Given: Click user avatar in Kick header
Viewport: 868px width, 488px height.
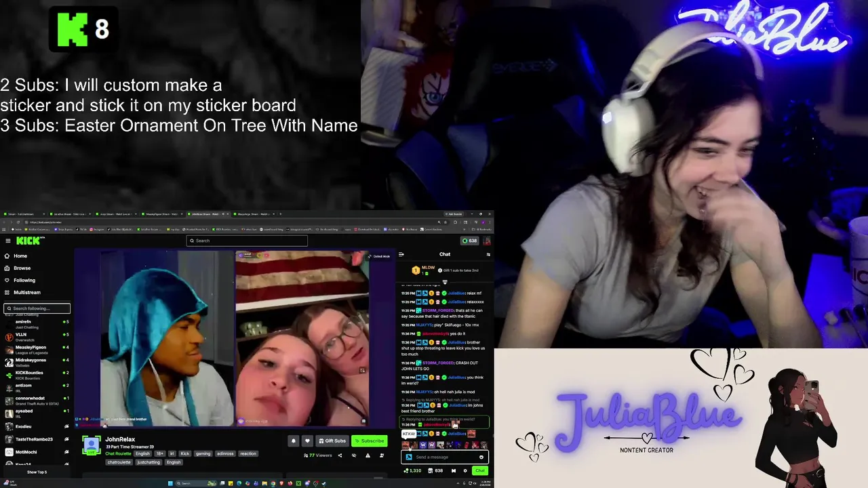Looking at the screenshot, I should coord(486,241).
